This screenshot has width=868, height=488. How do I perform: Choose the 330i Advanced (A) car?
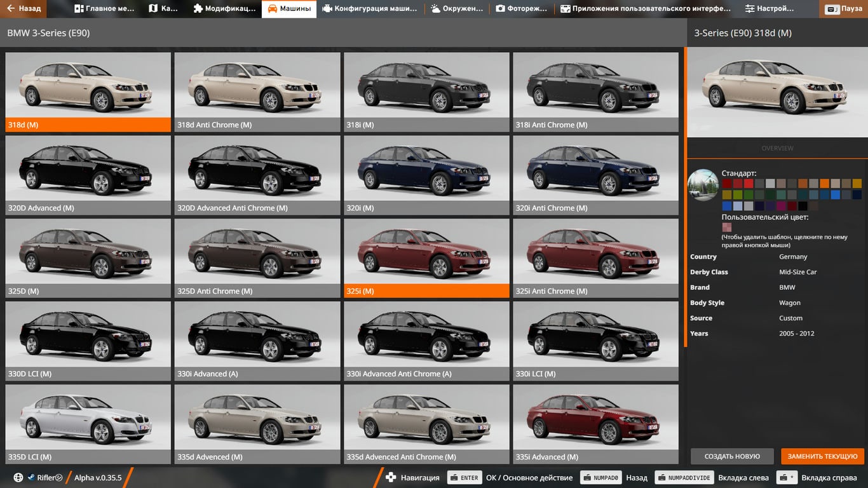pos(257,341)
